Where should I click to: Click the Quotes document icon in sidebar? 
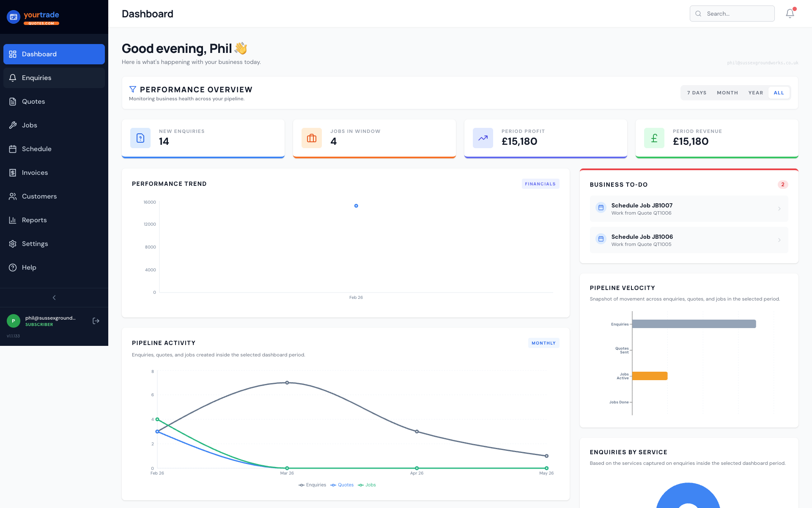tap(13, 102)
